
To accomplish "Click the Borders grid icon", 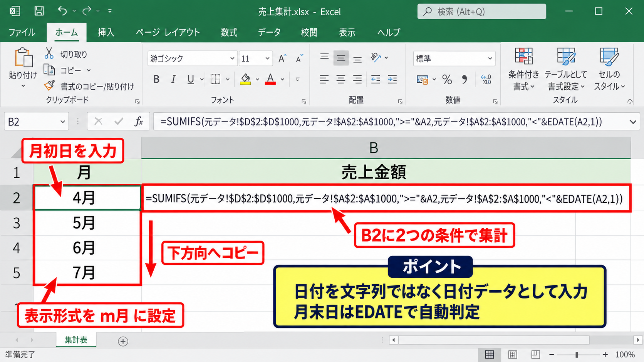I will [x=216, y=79].
